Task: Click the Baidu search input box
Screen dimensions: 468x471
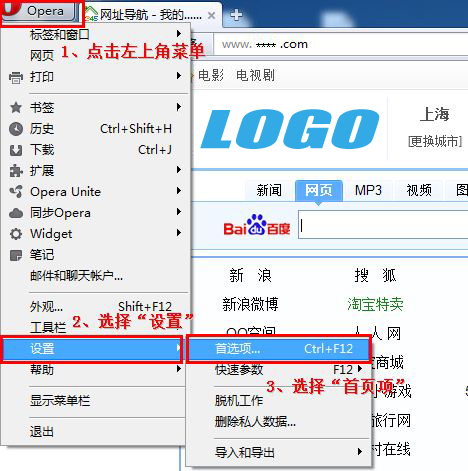Action: coord(383,225)
